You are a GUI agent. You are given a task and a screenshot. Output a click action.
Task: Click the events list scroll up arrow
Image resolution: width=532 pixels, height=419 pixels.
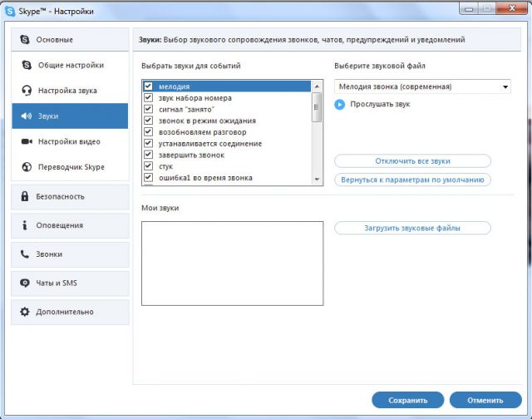(x=317, y=86)
